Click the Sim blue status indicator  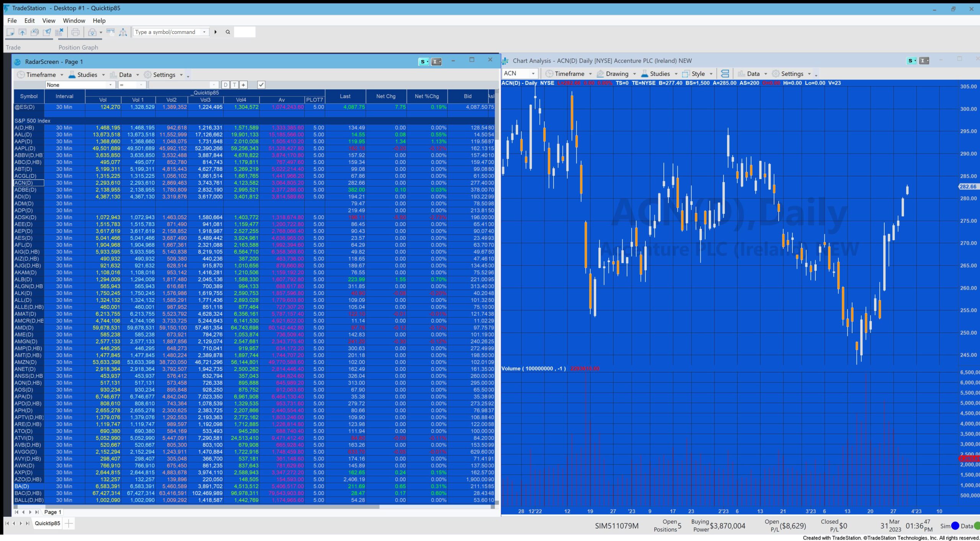955,526
